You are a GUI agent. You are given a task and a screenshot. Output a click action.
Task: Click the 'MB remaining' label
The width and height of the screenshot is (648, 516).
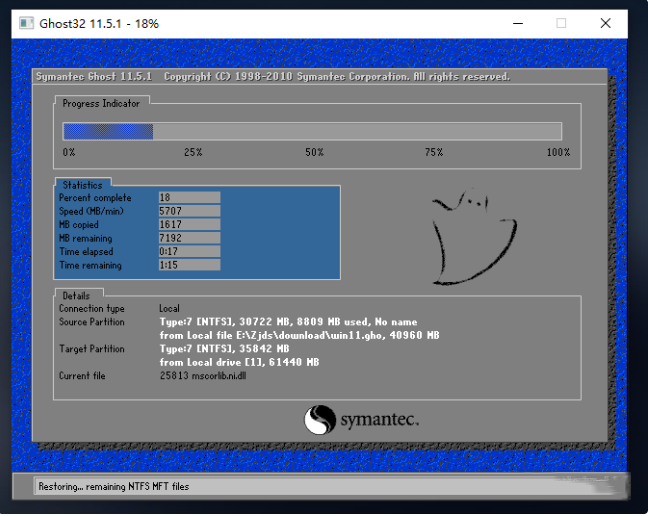pyautogui.click(x=86, y=238)
